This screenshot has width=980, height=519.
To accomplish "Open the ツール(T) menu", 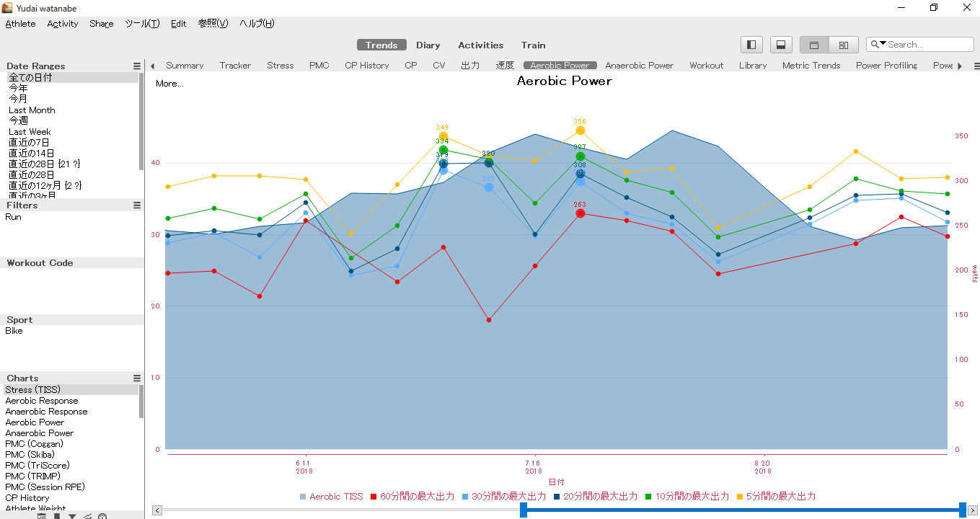I will click(x=142, y=24).
